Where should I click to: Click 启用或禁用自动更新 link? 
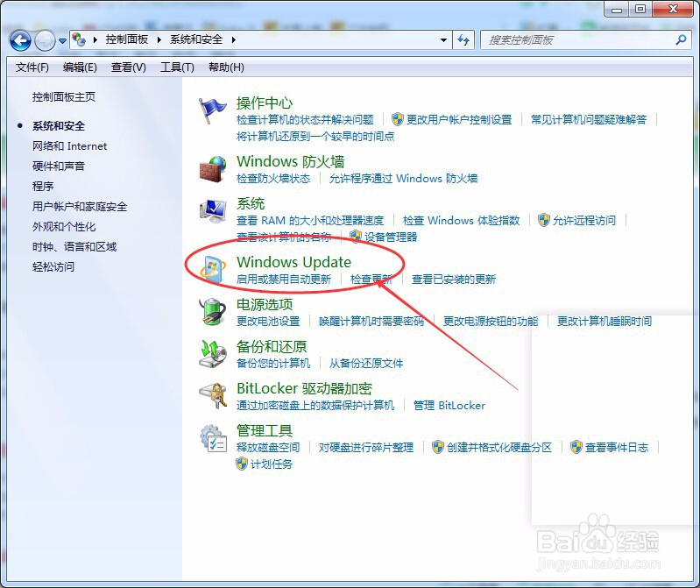(x=284, y=279)
